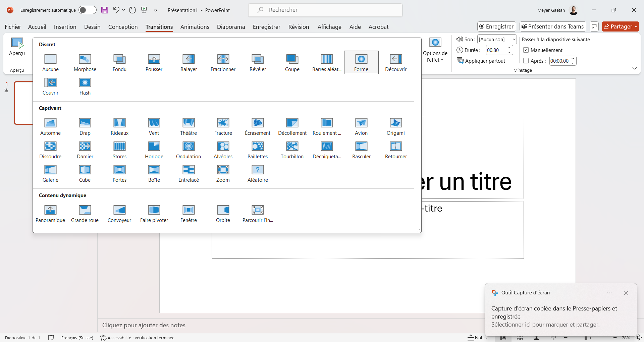Image resolution: width=644 pixels, height=342 pixels.
Task: Pick the Cube transition
Action: point(85,173)
